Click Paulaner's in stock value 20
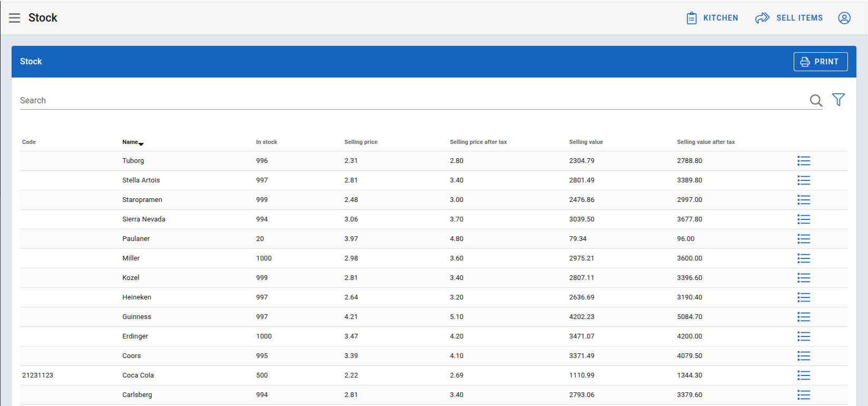The width and height of the screenshot is (868, 406). pos(260,239)
